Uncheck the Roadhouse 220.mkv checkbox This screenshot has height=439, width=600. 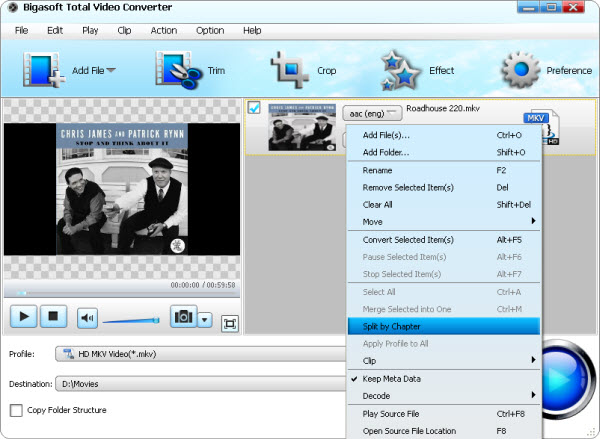254,108
